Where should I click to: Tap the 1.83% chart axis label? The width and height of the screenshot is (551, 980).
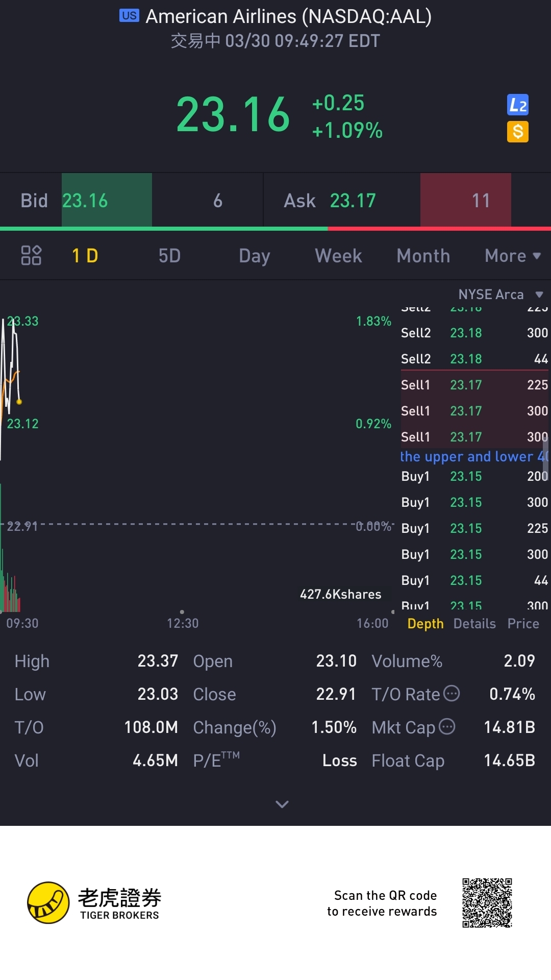tap(373, 321)
